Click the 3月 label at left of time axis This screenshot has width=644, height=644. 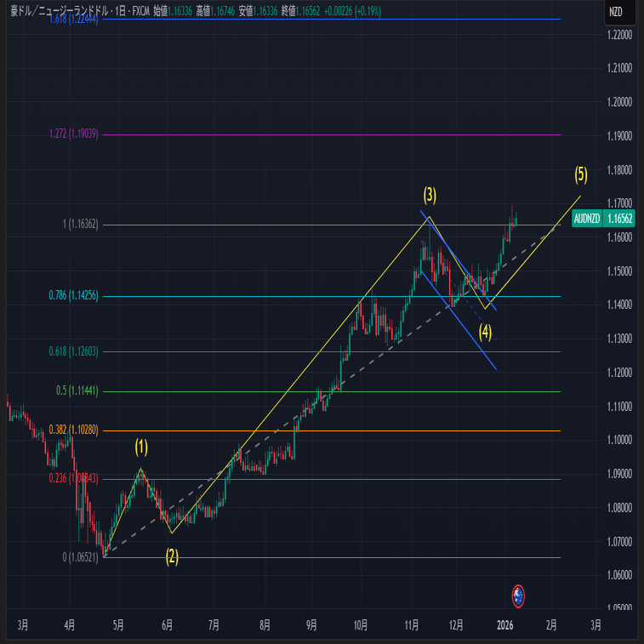23,625
